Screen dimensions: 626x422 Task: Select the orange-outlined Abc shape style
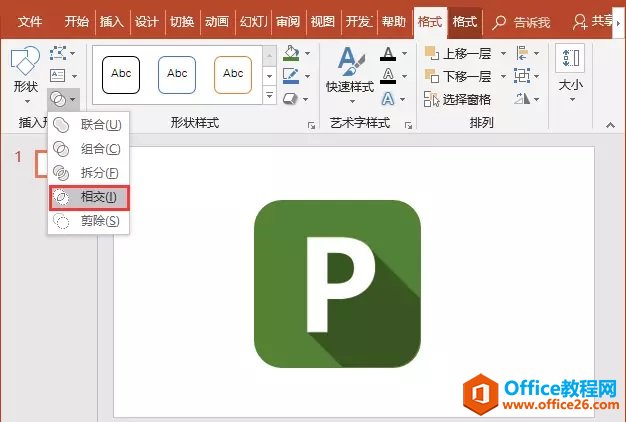click(233, 74)
